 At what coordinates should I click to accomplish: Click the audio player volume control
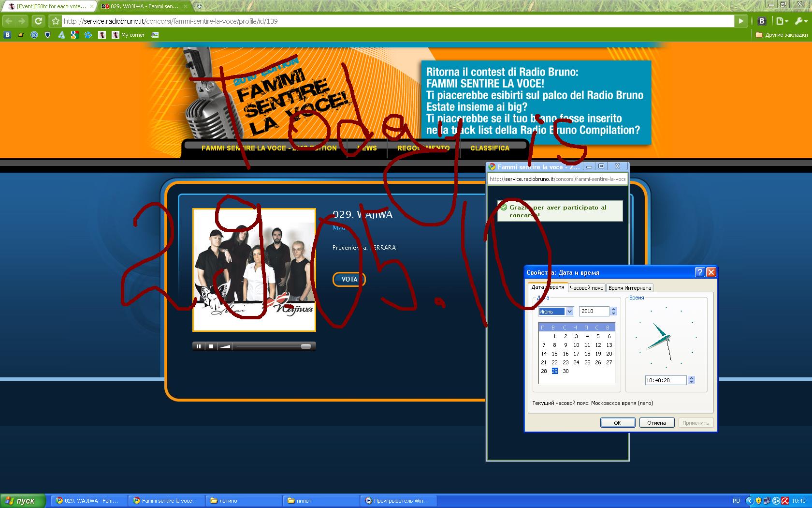[226, 346]
